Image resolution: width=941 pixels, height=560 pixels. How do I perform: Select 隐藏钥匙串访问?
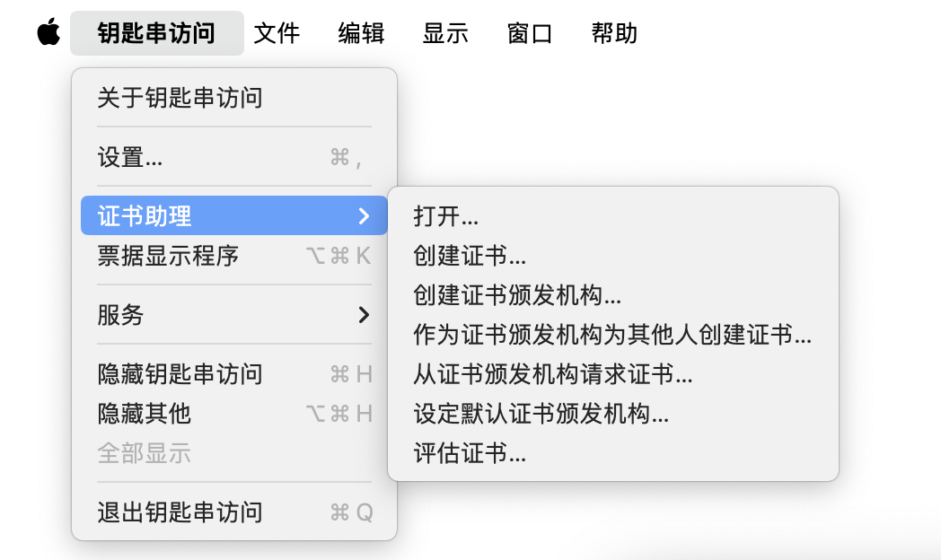click(180, 374)
